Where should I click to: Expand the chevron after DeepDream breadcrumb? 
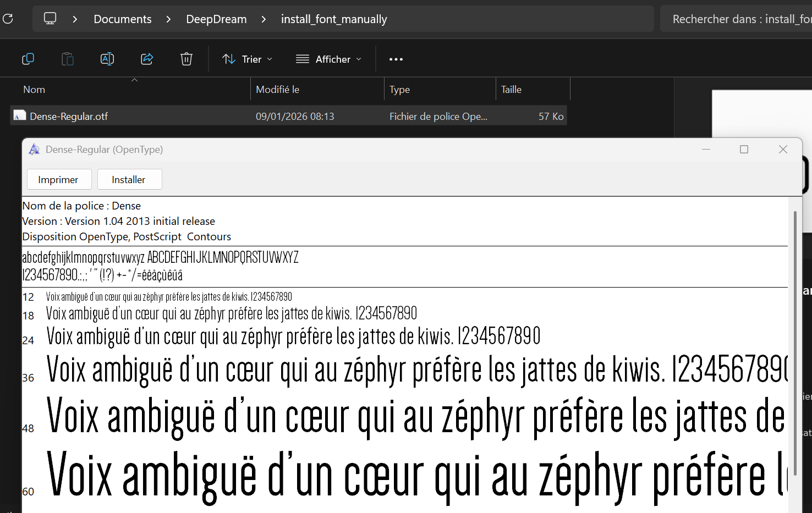(x=264, y=19)
